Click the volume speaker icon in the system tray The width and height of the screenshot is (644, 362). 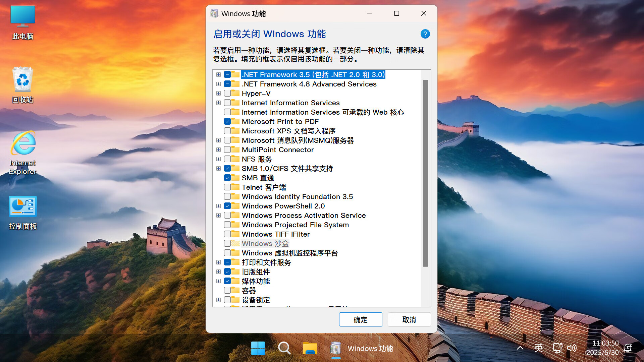click(x=572, y=348)
